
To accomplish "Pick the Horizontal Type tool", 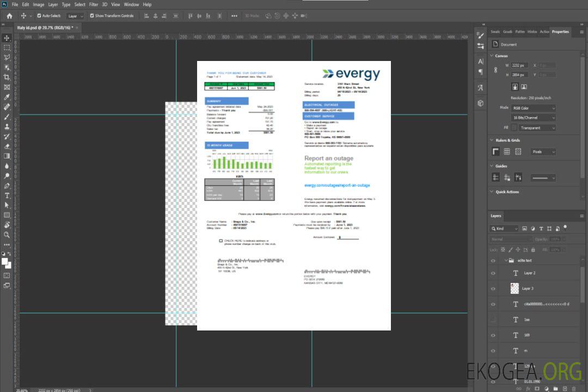I will pos(7,195).
